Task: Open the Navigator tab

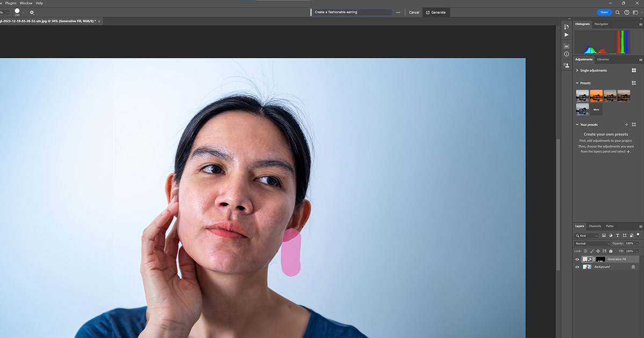Action: 601,24
